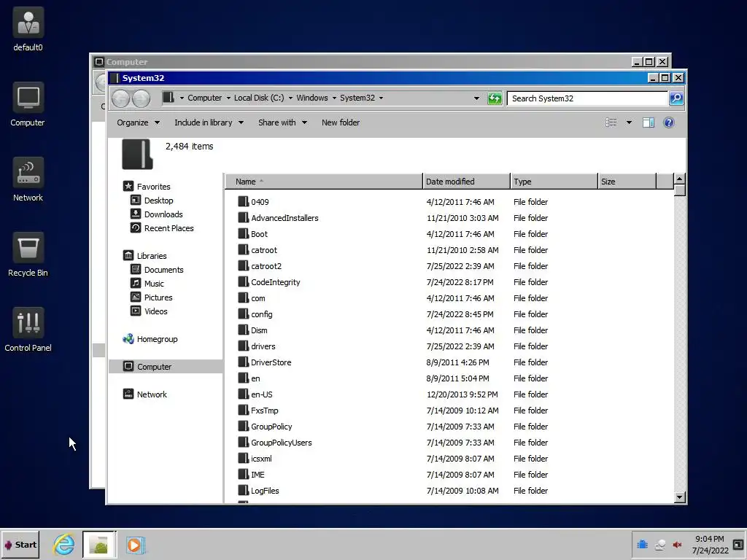Viewport: 747px width, 560px height.
Task: Click the Forward navigation arrow button
Action: point(141,98)
